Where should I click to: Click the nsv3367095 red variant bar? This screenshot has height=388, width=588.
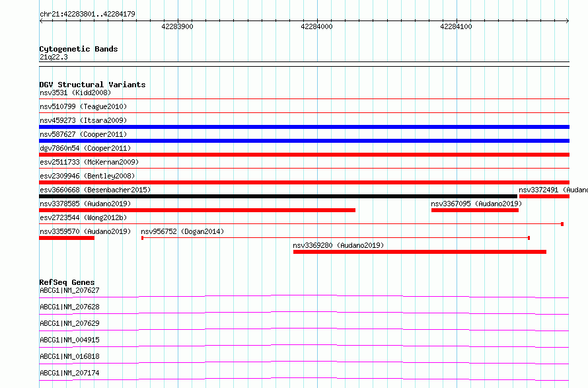475,210
